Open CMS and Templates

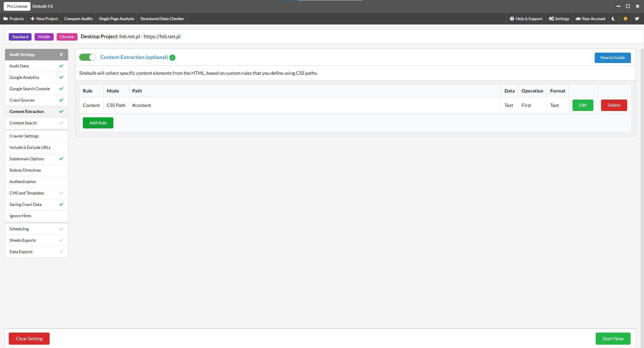tap(37, 193)
